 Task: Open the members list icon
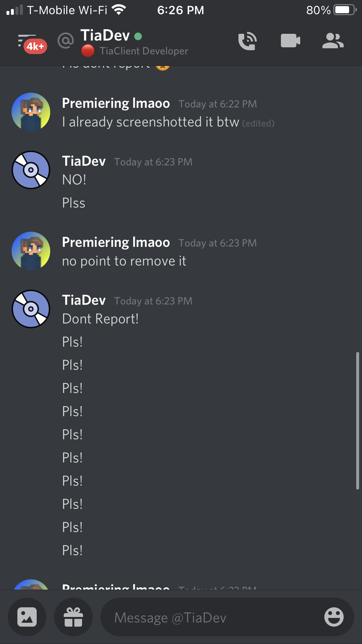[333, 41]
